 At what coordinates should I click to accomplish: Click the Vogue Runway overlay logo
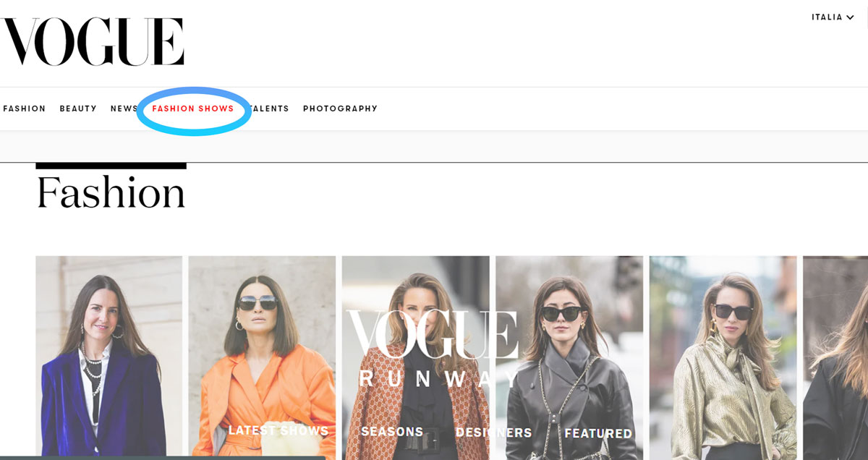pyautogui.click(x=433, y=349)
